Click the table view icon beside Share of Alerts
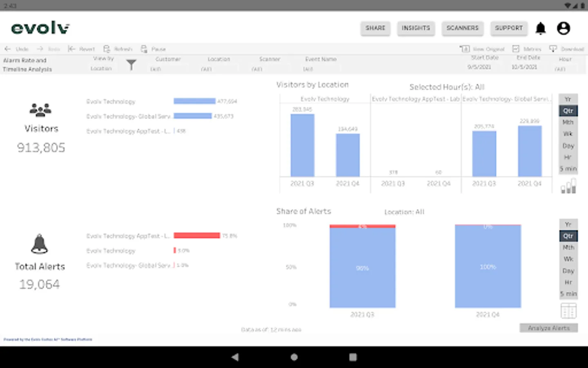588x368 pixels. tap(568, 311)
